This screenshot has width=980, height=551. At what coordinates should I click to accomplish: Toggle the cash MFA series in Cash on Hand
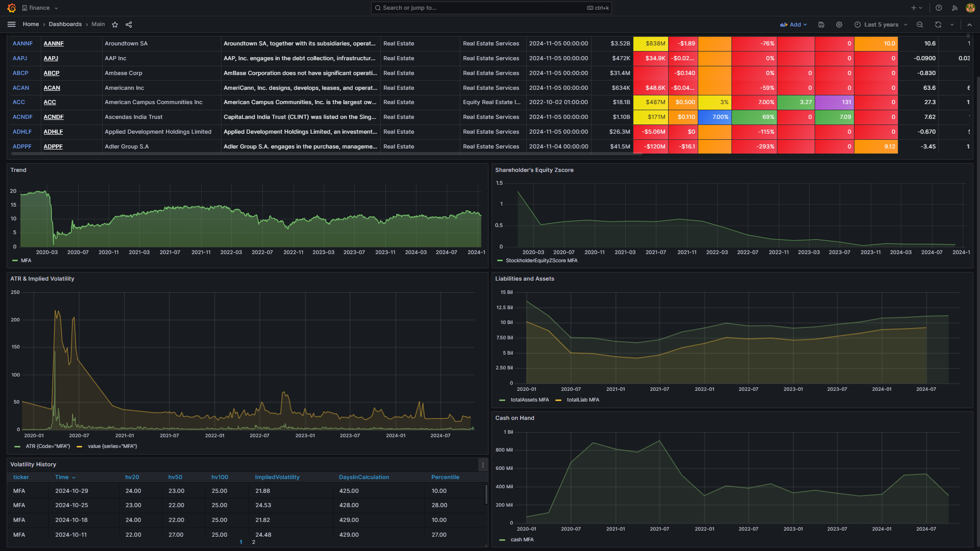[522, 539]
